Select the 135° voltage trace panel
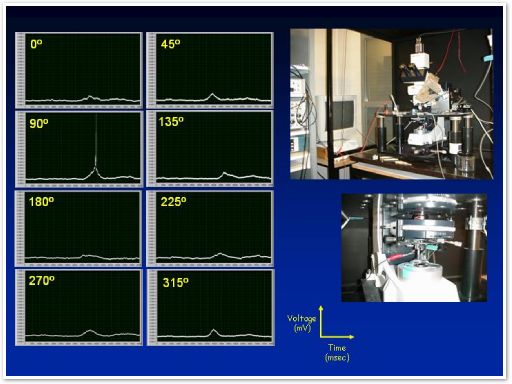This screenshot has width=512, height=384. pos(210,149)
